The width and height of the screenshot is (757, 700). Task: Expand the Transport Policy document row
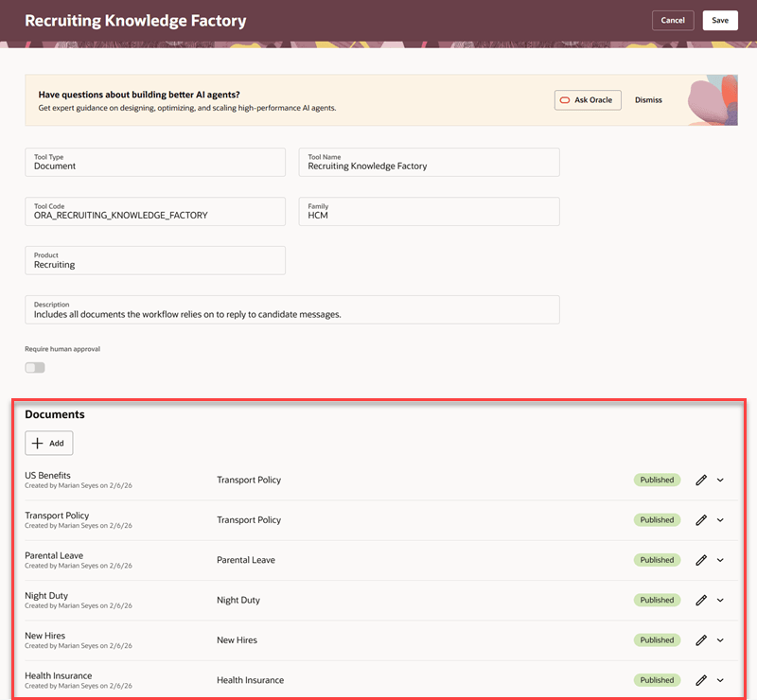(720, 519)
